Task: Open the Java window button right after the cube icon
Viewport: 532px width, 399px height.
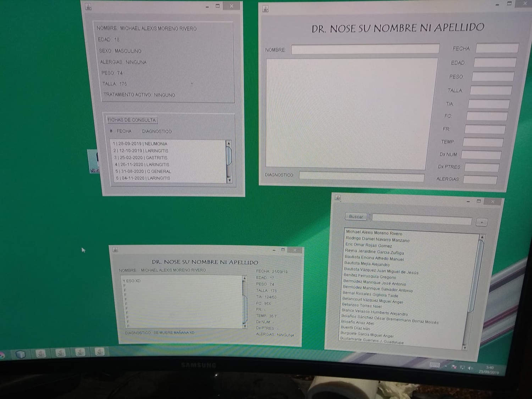Action: (x=41, y=353)
